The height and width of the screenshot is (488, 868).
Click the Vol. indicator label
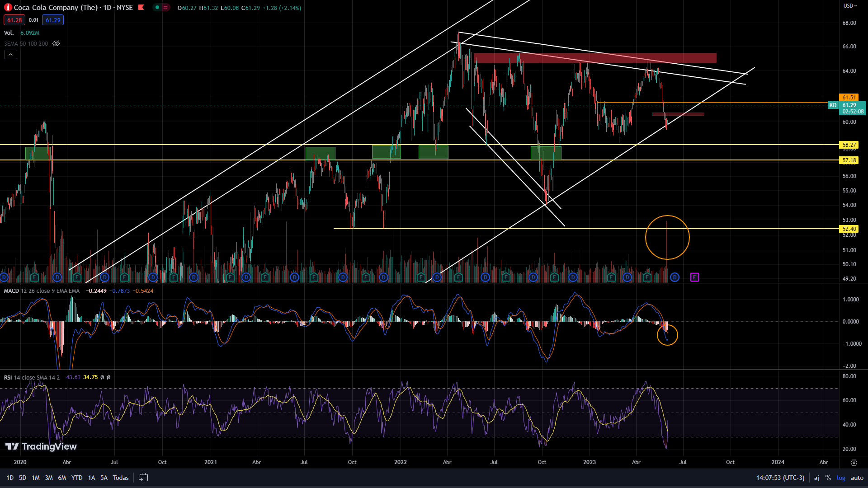click(9, 33)
